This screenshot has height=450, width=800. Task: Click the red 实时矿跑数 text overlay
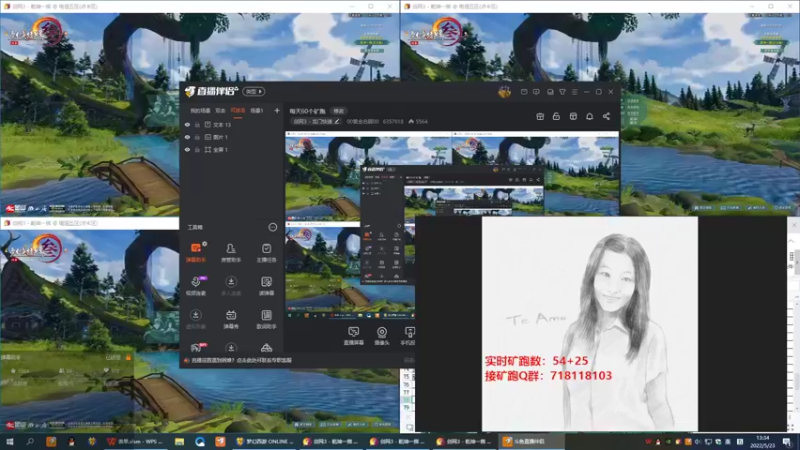536,361
